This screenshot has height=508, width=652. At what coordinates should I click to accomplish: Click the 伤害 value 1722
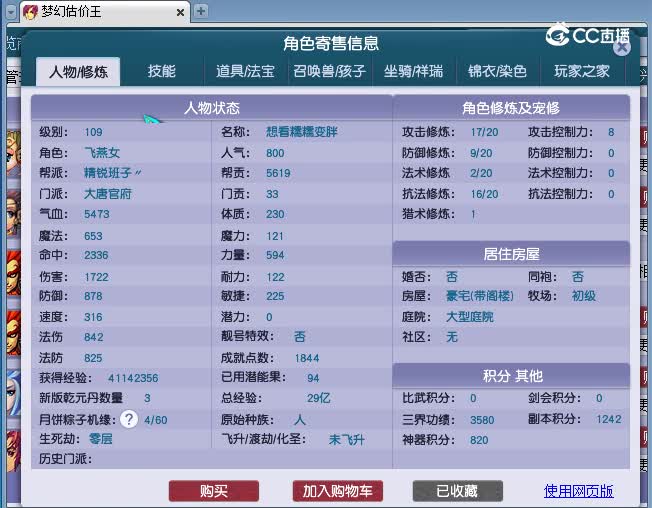pyautogui.click(x=96, y=277)
